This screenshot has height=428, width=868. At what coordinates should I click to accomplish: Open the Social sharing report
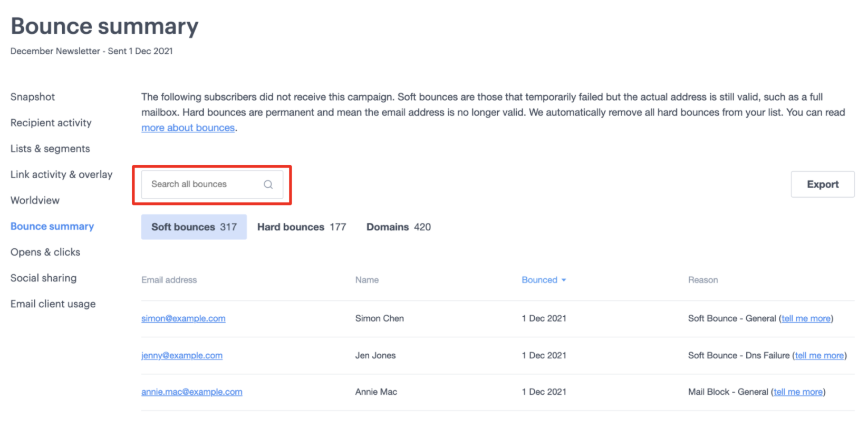[x=43, y=278]
